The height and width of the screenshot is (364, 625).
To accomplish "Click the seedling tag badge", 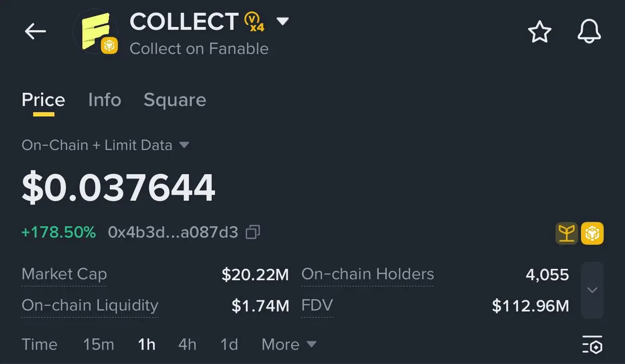I will (x=567, y=233).
